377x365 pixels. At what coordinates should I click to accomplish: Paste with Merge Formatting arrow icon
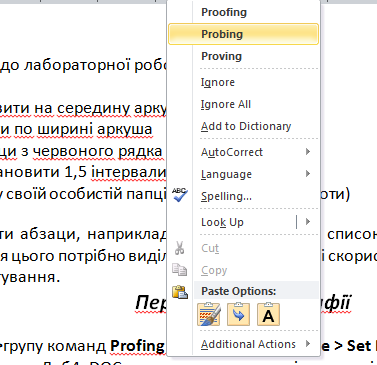coord(238,314)
